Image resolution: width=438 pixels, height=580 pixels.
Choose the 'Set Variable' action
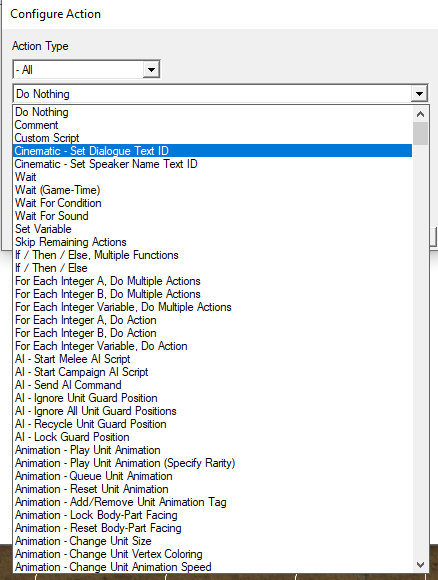tap(213, 229)
